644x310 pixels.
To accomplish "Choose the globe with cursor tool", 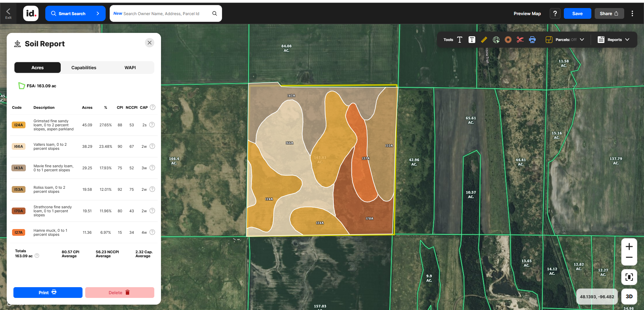I will pos(496,40).
